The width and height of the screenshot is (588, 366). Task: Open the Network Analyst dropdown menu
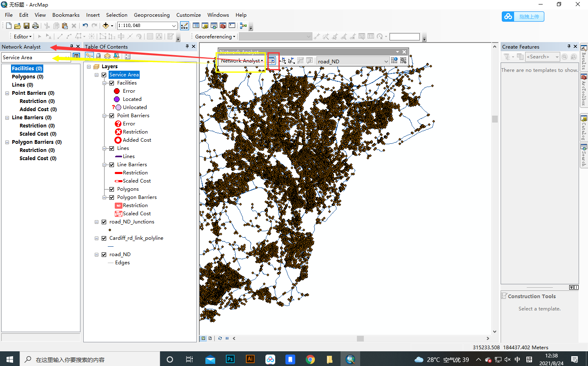coord(241,60)
